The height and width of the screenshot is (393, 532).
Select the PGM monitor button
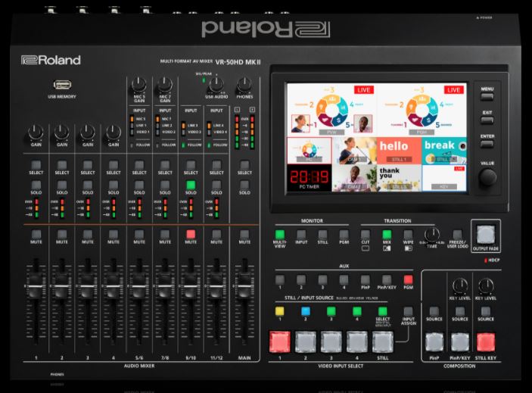point(344,234)
